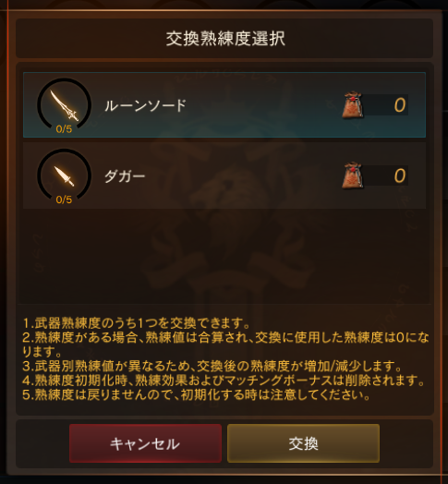Click the pouch icon in the ダガー row
Image resolution: width=448 pixels, height=484 pixels.
(x=353, y=175)
